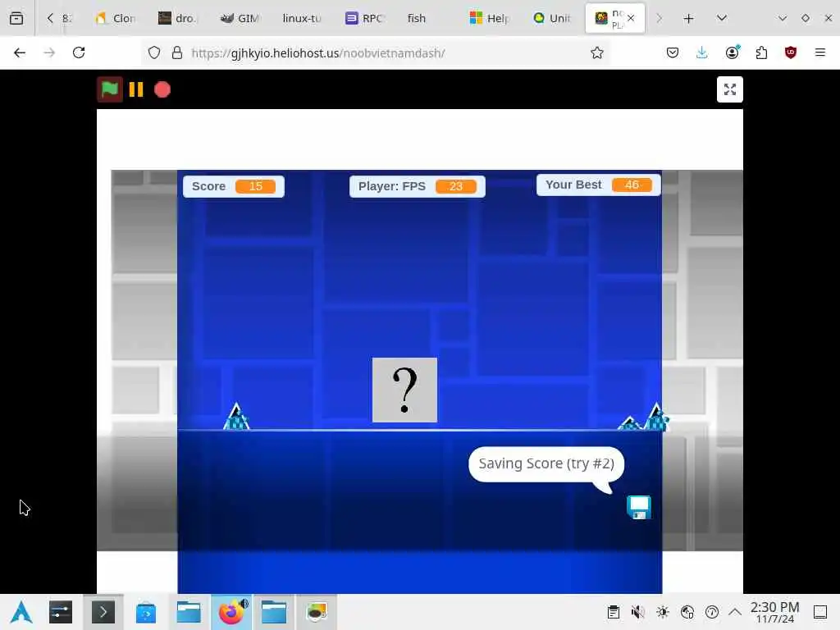Reload the current page
Image resolution: width=840 pixels, height=630 pixels.
[x=79, y=52]
